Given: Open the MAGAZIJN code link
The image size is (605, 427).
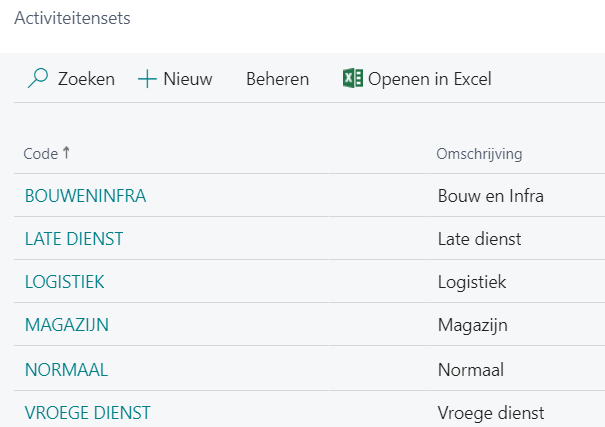Looking at the screenshot, I should [x=67, y=325].
